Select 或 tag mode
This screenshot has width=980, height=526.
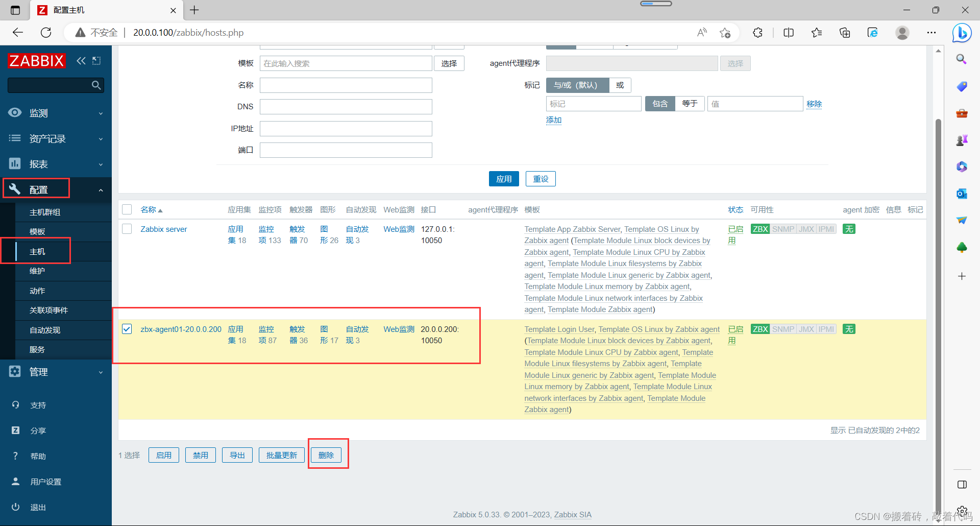click(x=620, y=85)
